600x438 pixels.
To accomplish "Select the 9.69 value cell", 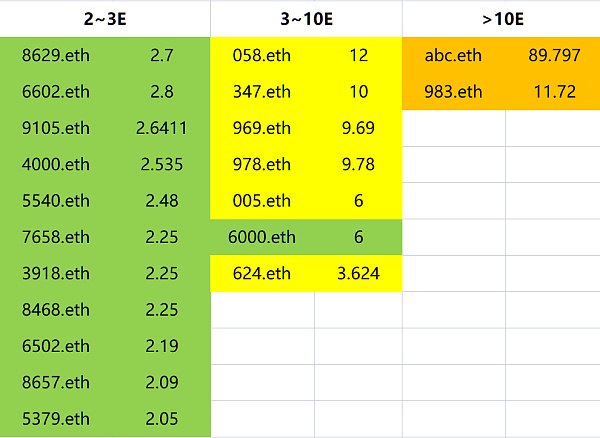I will click(x=358, y=128).
